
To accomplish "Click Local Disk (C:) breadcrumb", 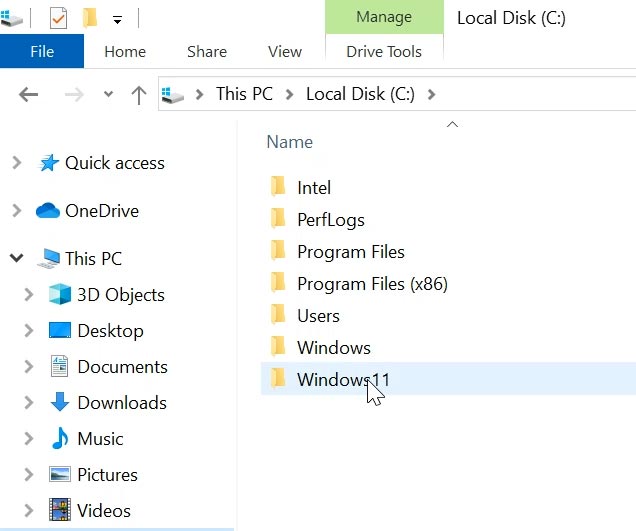I will (x=360, y=94).
